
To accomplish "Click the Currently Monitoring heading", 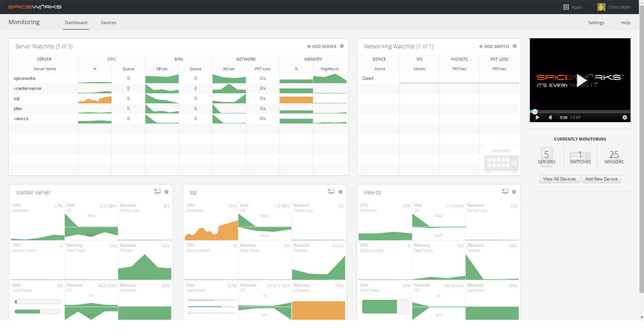I will (x=580, y=139).
